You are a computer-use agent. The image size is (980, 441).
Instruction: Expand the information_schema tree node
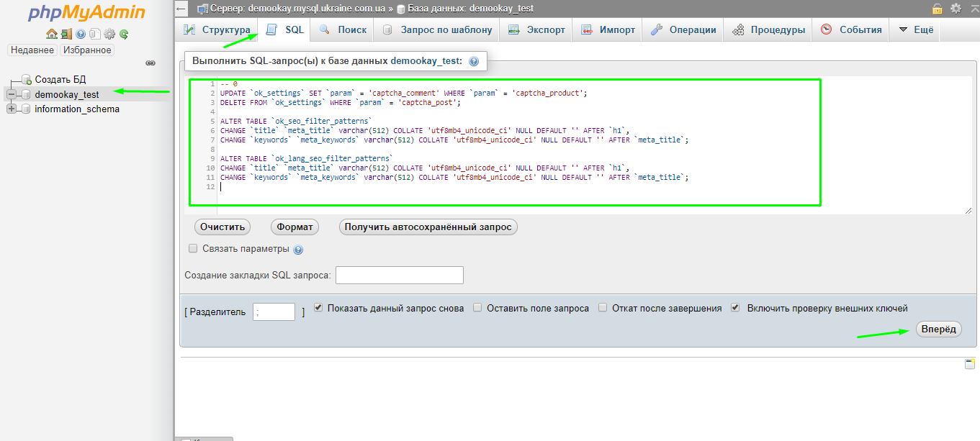[12, 109]
